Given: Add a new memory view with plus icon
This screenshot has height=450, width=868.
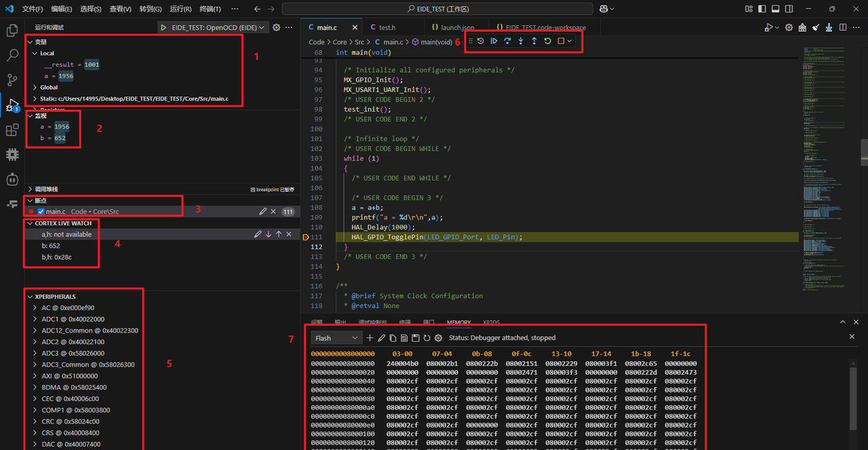Looking at the screenshot, I should click(x=370, y=337).
